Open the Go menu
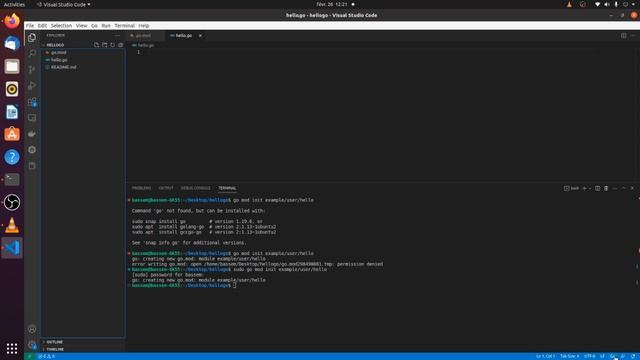Image resolution: width=640 pixels, height=360 pixels. [x=94, y=26]
